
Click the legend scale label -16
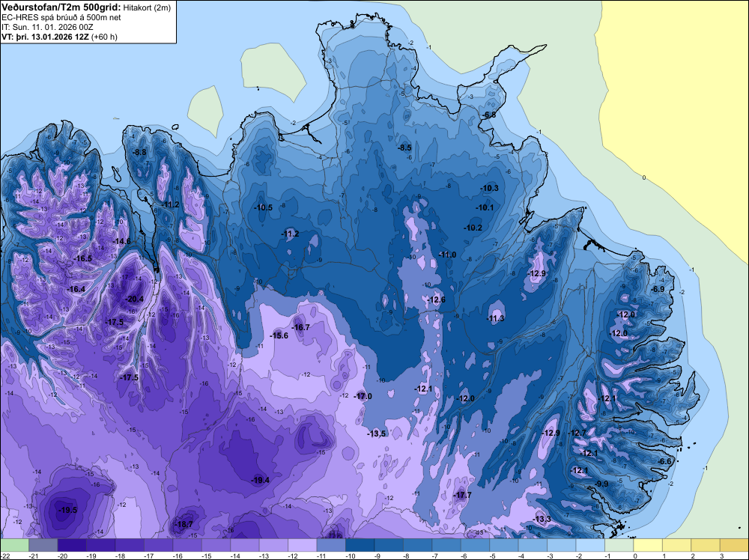click(178, 556)
